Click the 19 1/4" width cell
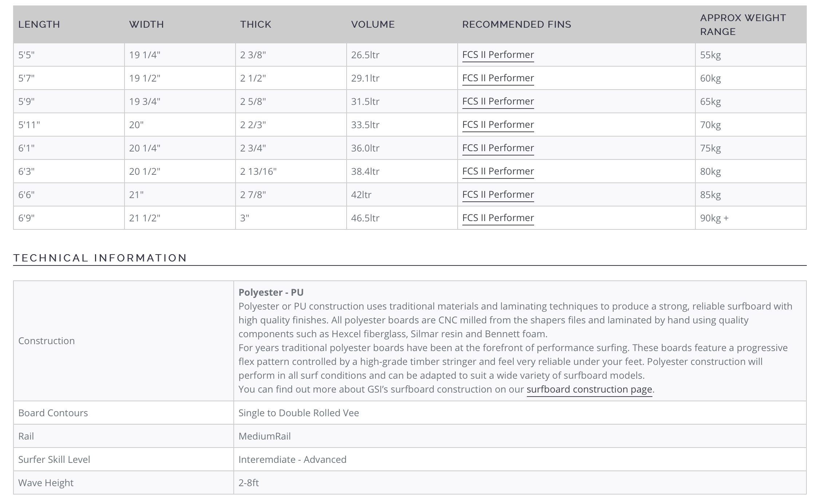The width and height of the screenshot is (817, 504). click(x=180, y=55)
